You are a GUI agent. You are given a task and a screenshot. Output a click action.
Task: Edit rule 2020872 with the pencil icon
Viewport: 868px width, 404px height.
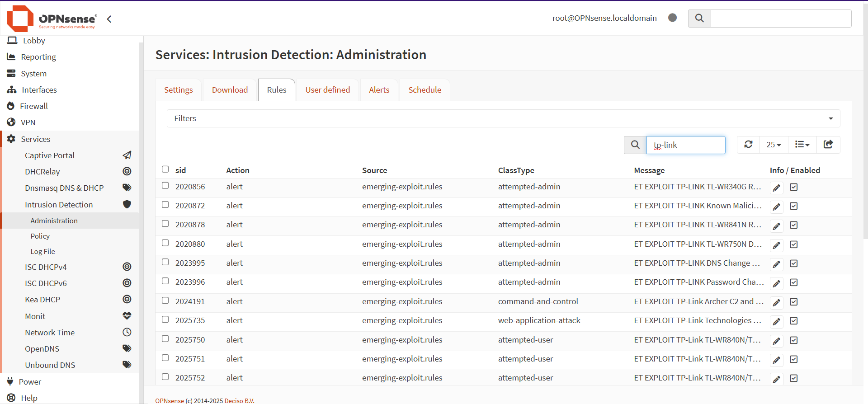[777, 207]
